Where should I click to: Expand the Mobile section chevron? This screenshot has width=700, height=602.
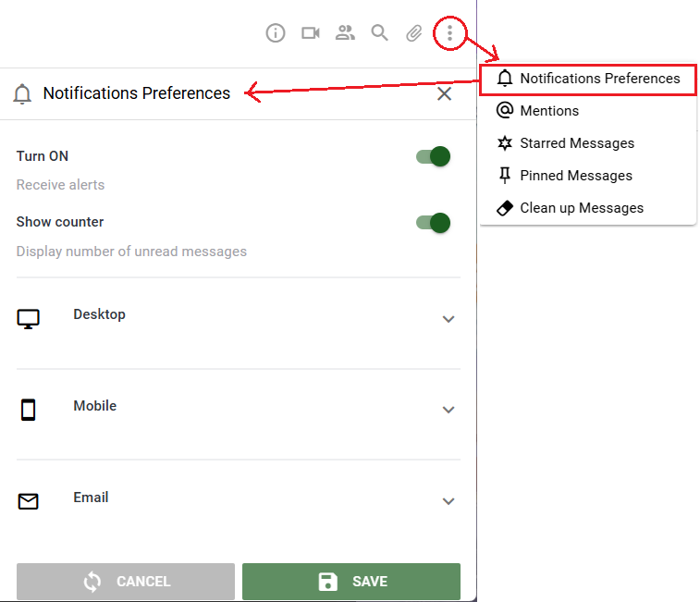[448, 410]
